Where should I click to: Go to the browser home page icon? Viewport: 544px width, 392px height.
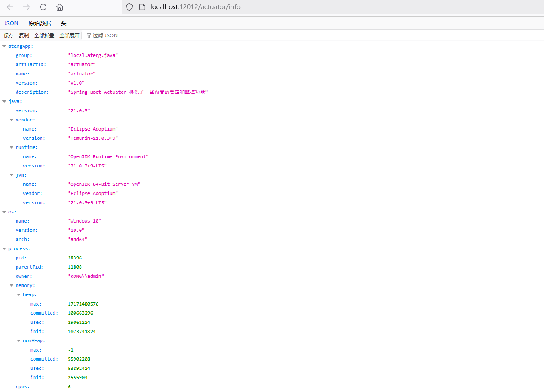(59, 7)
